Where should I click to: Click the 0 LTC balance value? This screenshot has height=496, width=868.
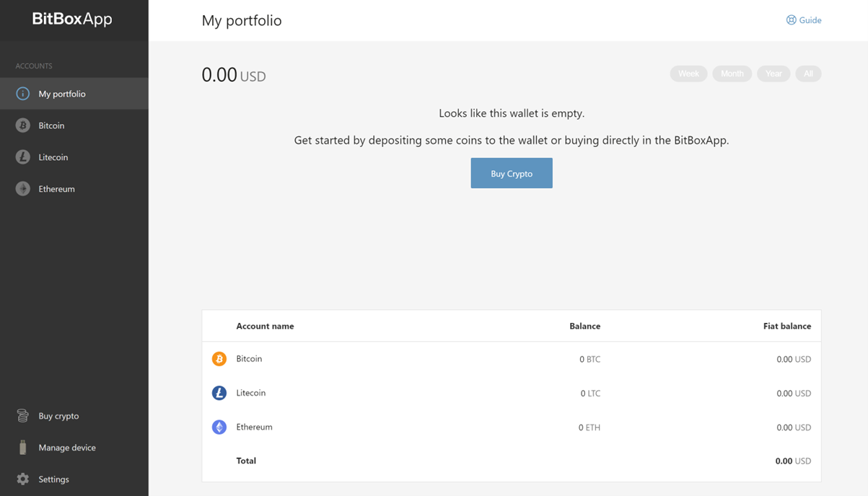pos(590,394)
